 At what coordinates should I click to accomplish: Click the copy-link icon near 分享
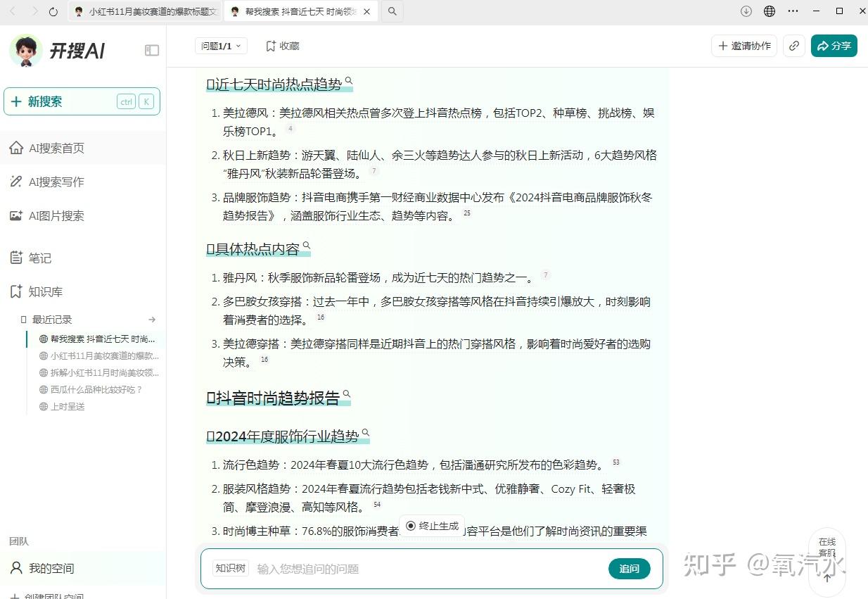[793, 45]
